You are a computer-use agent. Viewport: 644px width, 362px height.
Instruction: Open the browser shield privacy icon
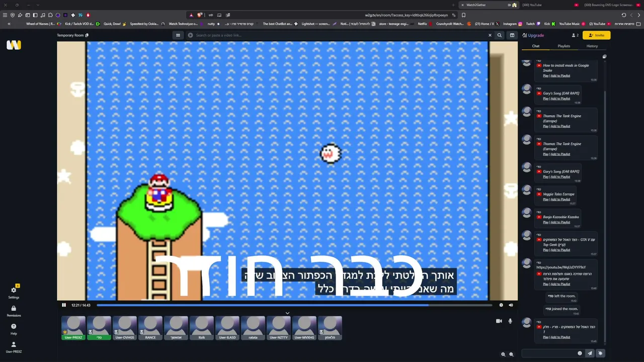pyautogui.click(x=13, y=15)
